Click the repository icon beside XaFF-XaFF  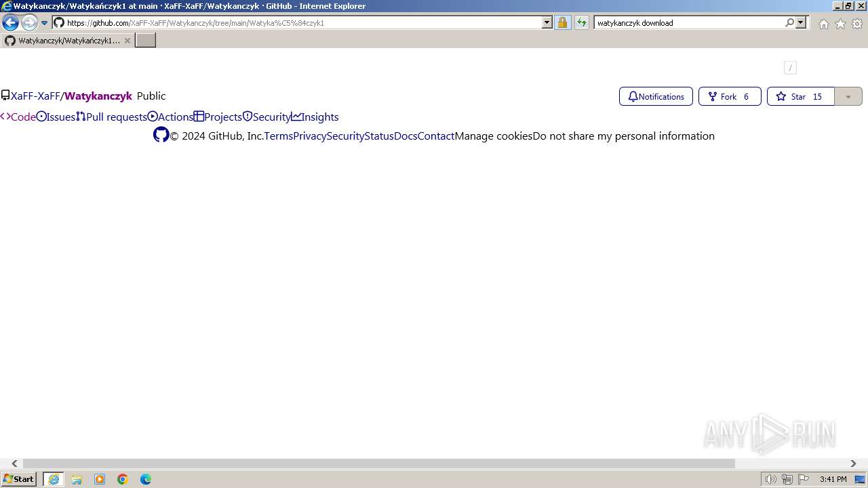click(x=5, y=96)
